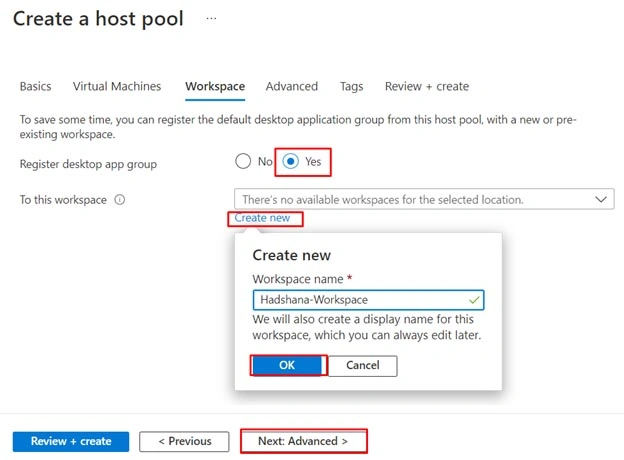Screen dimensions: 624x460
Task: Focus the Workspace name input field
Action: (x=368, y=300)
